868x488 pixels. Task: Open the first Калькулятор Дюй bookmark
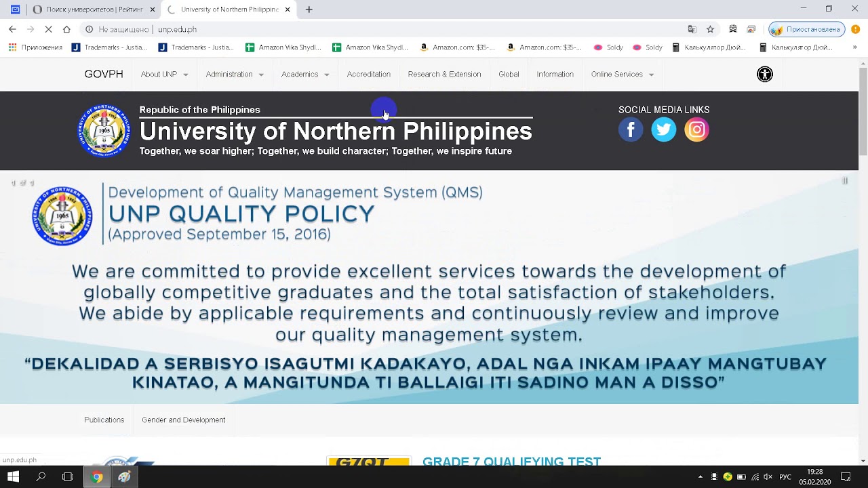[x=709, y=47]
